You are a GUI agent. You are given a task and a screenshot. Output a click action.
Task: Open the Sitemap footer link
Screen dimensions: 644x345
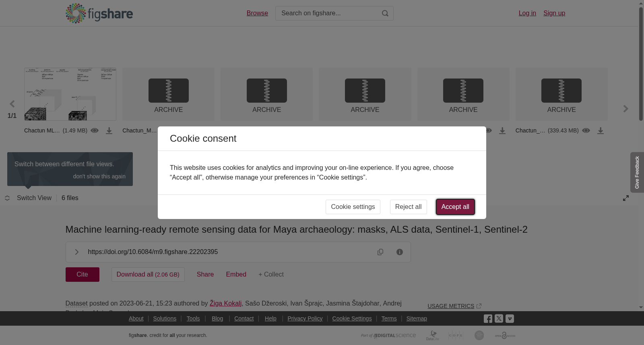coord(417,318)
